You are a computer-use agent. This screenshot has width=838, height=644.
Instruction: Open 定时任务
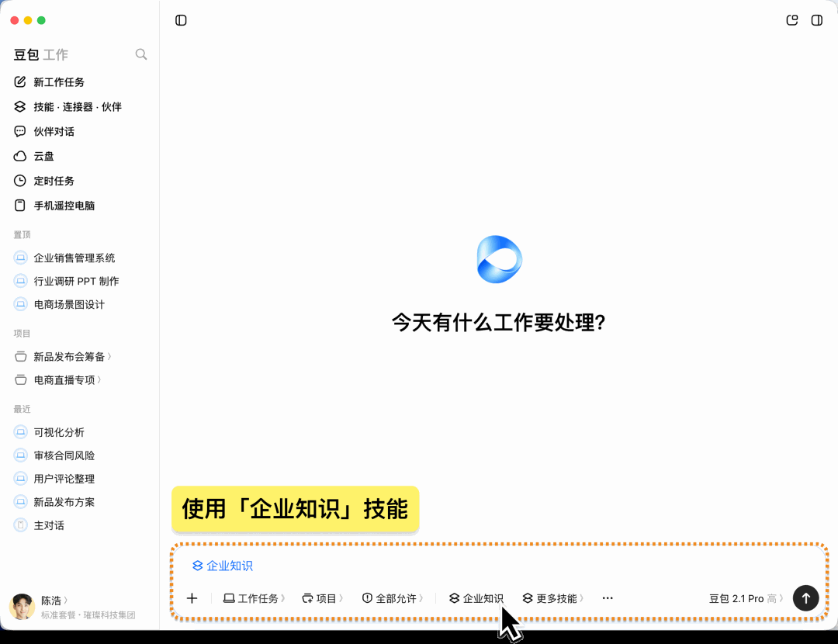click(54, 181)
